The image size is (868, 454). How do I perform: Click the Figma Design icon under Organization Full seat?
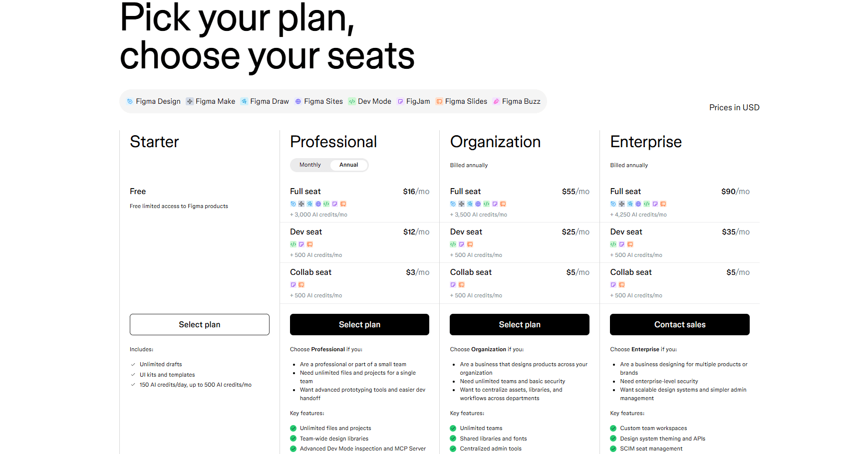(453, 204)
